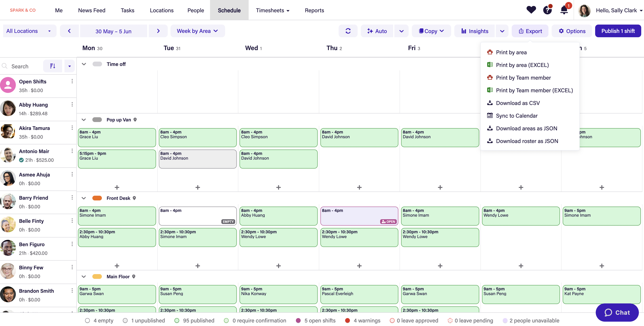Toggle the 0 leave approved filter

(414, 320)
